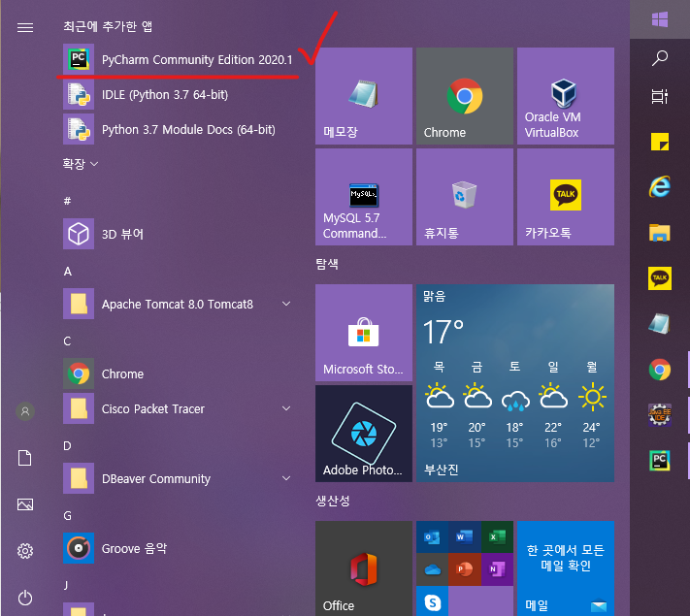Viewport: 690px width, 616px height.
Task: Open File Explorer in taskbar
Action: (x=660, y=232)
